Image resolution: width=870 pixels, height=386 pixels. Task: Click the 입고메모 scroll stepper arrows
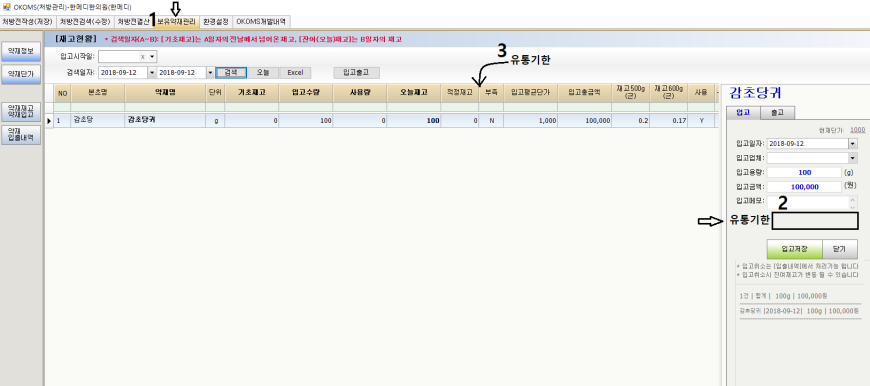tap(853, 202)
